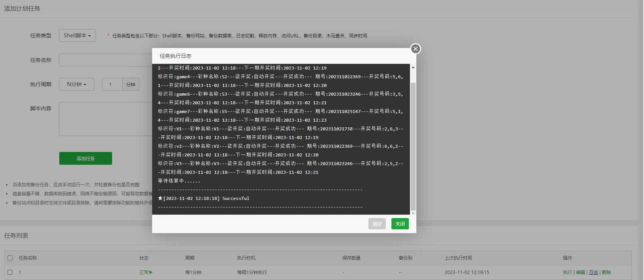Click the Successful log entry line
644x280 pixels.
pyautogui.click(x=204, y=198)
